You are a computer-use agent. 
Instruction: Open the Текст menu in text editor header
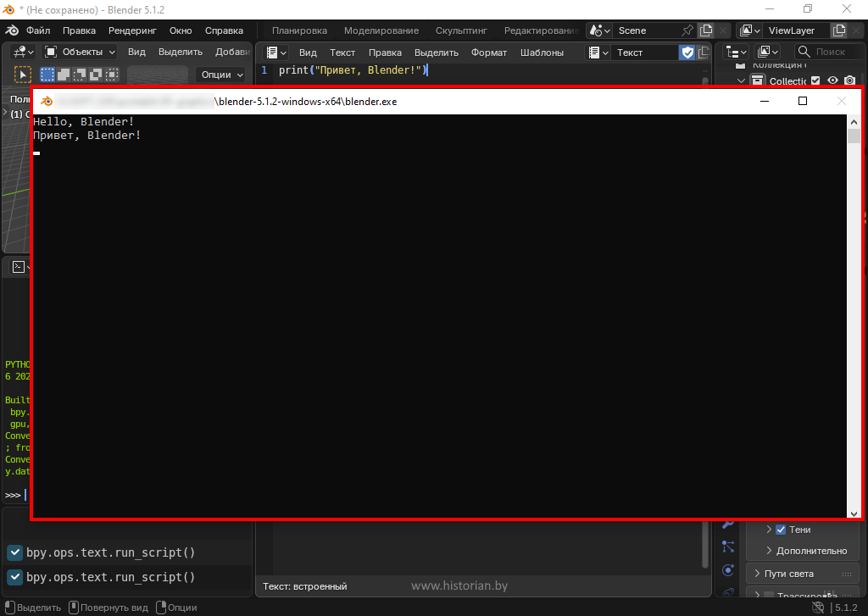342,53
